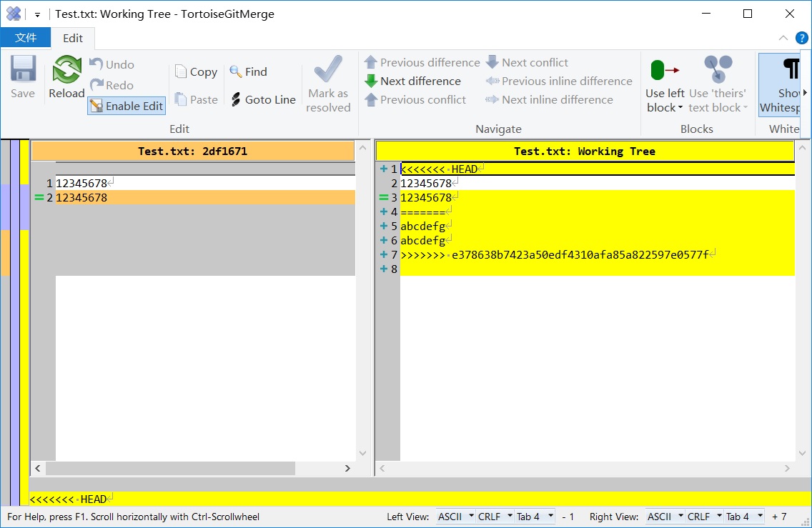The height and width of the screenshot is (528, 812).
Task: Open the TortoiseGitMerge application icon menu
Action: click(14, 14)
